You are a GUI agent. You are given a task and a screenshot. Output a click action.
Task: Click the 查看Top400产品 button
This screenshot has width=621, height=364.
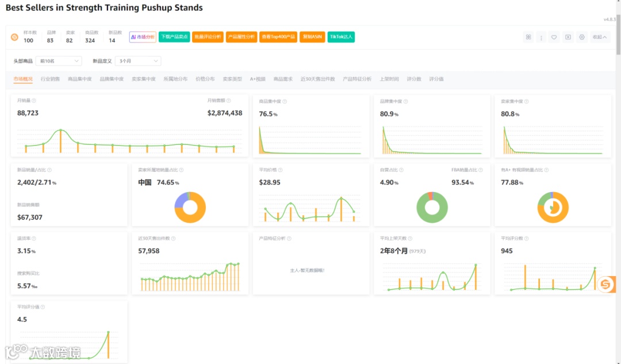pos(278,37)
